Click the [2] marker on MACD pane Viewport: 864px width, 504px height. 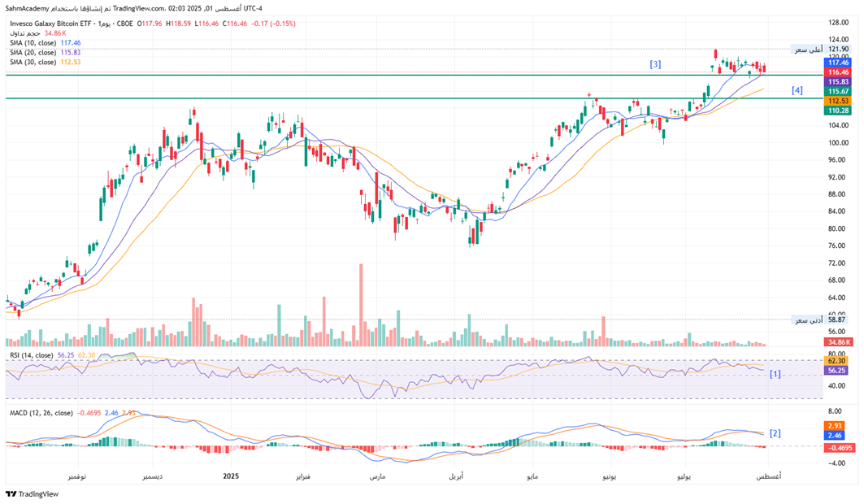click(775, 433)
